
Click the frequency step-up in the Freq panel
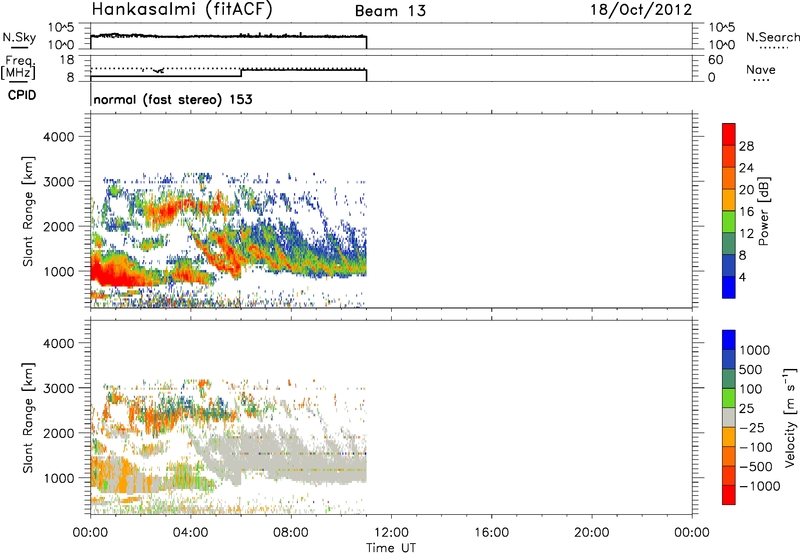[x=241, y=72]
